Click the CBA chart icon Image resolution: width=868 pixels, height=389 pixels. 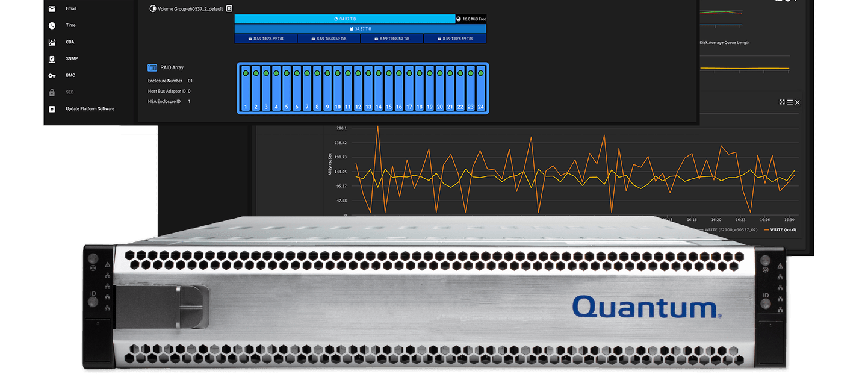52,43
